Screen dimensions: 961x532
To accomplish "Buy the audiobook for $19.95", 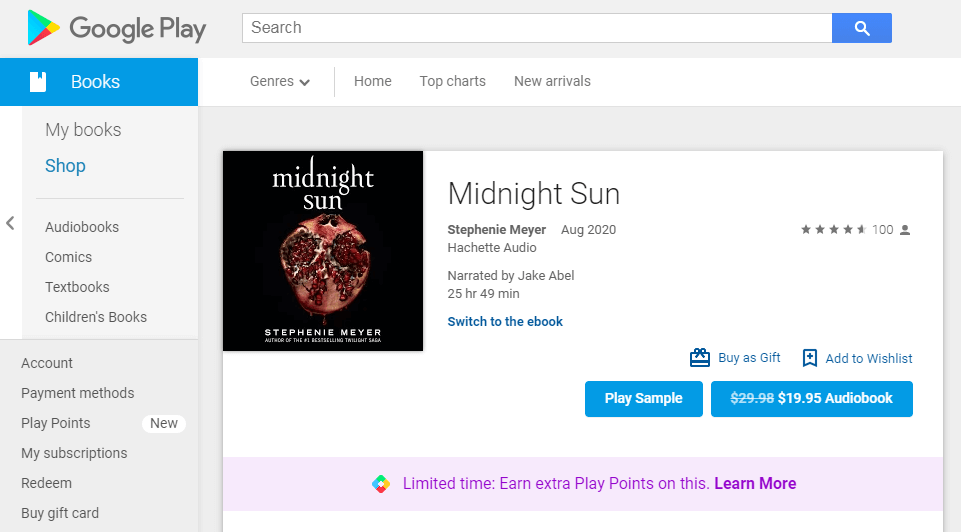I will [811, 398].
